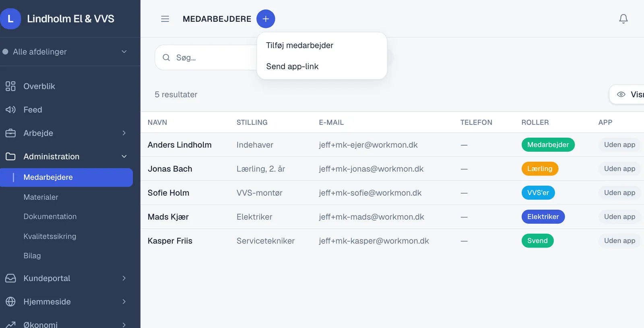
Task: Open Dokumentation sidebar item
Action: click(x=50, y=217)
